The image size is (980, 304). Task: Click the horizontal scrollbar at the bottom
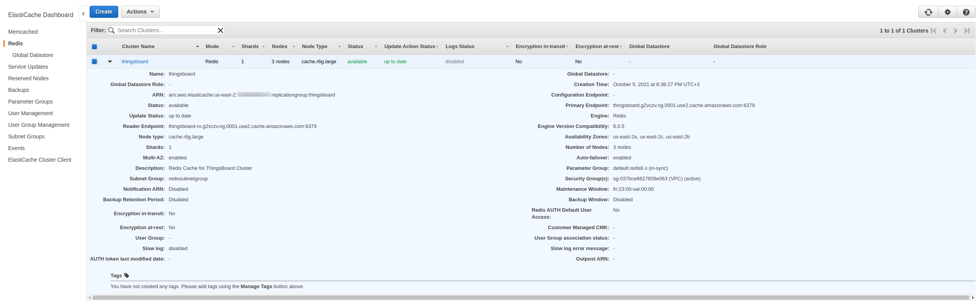pyautogui.click(x=531, y=298)
